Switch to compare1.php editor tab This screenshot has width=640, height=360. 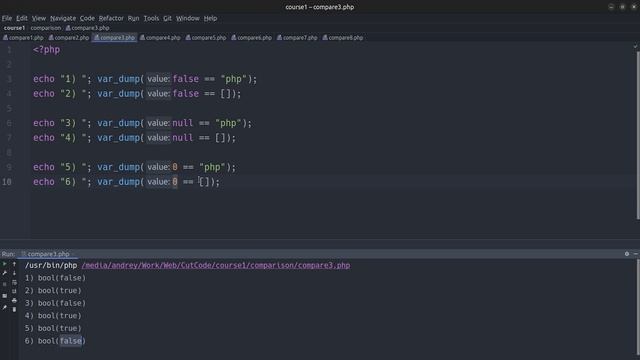click(x=23, y=38)
